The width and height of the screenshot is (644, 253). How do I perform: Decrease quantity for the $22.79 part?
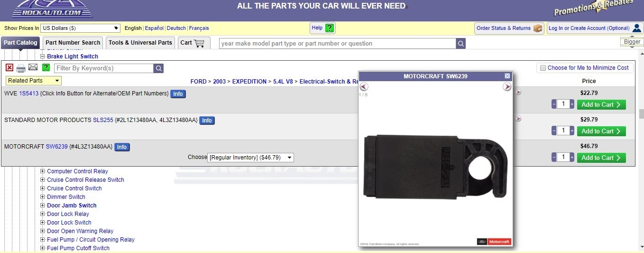[554, 104]
